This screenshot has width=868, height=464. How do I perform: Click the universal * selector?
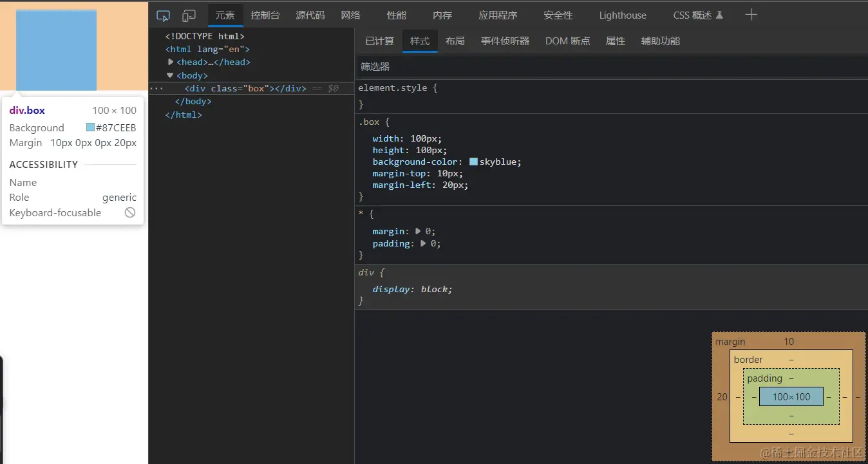tap(361, 213)
